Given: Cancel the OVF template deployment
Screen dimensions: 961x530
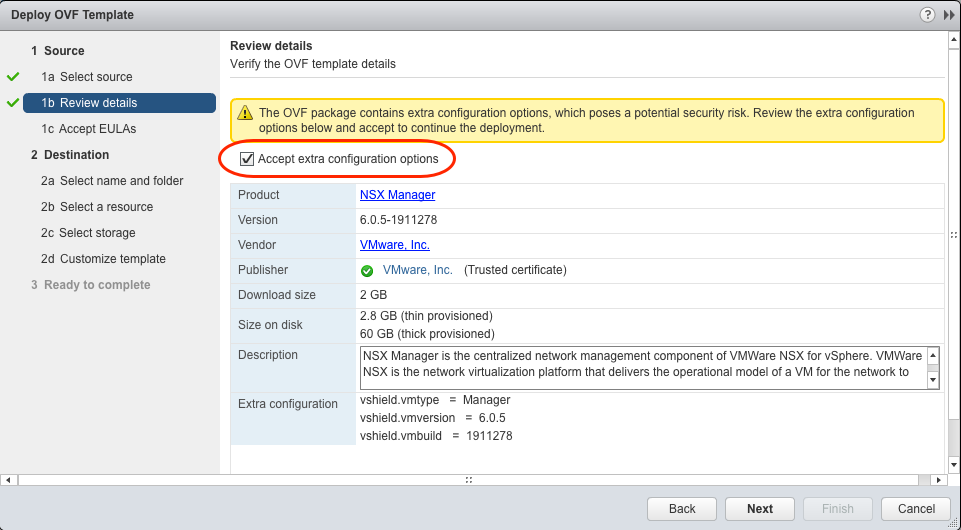Looking at the screenshot, I should [x=916, y=509].
